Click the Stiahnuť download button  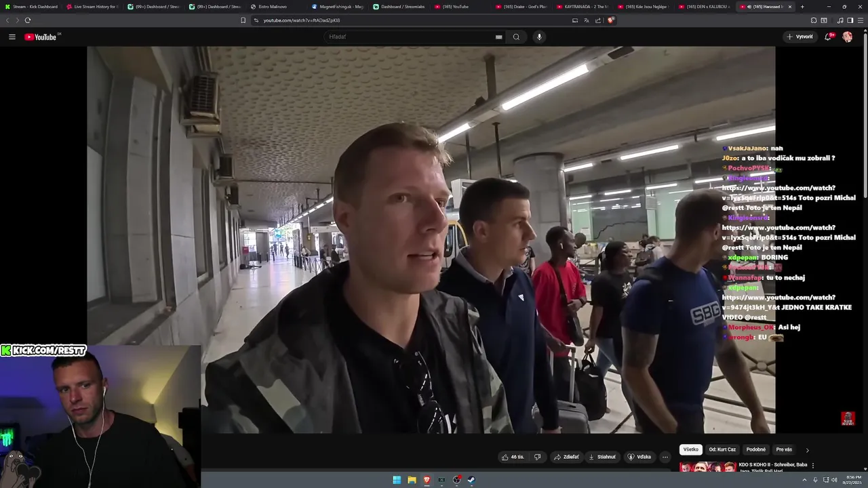602,457
